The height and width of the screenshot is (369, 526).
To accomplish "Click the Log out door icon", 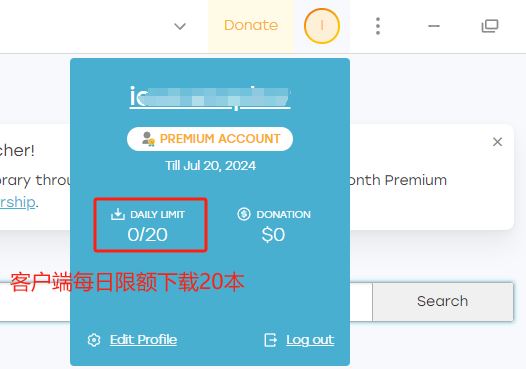I will coord(270,340).
